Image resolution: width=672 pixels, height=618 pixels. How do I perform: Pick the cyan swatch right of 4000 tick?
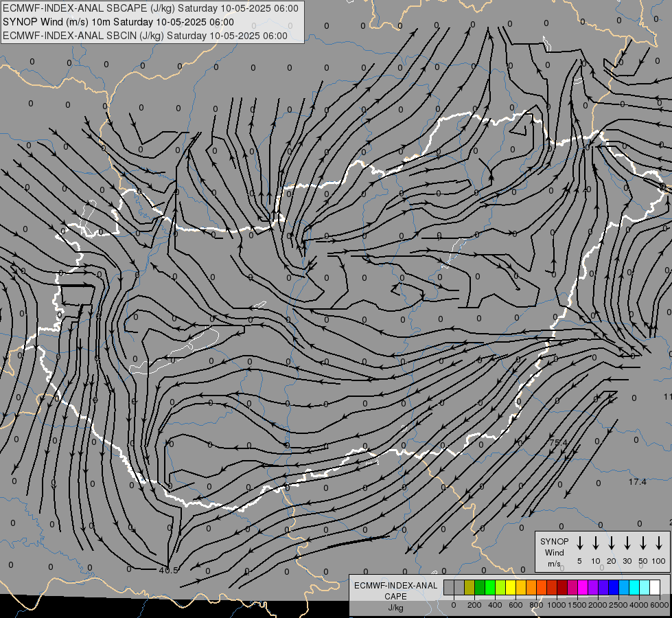coord(645,587)
